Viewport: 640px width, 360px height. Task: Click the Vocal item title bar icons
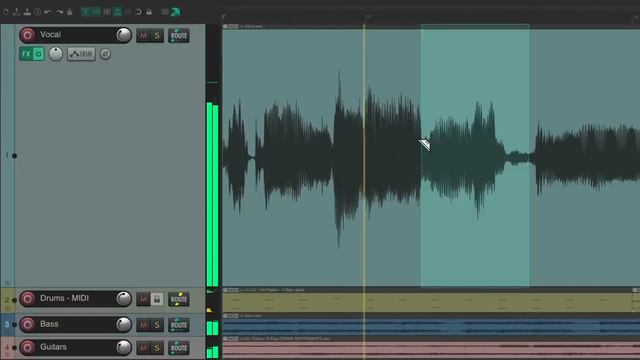(231, 26)
